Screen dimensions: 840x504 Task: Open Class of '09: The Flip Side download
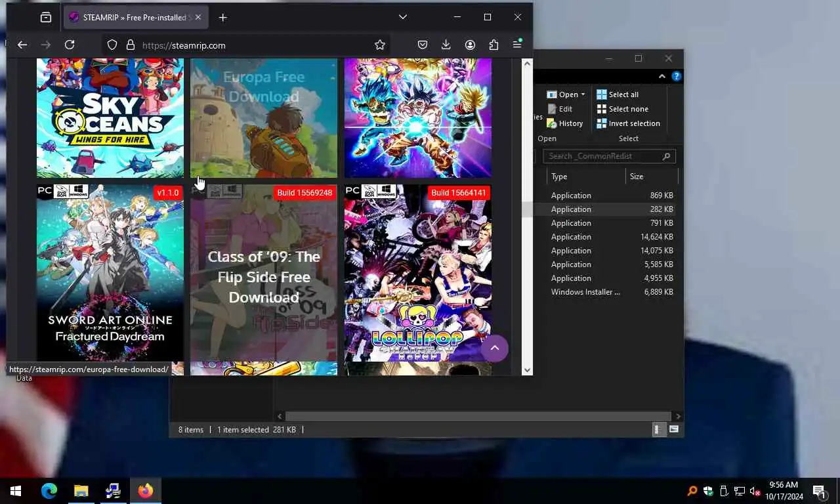click(264, 272)
